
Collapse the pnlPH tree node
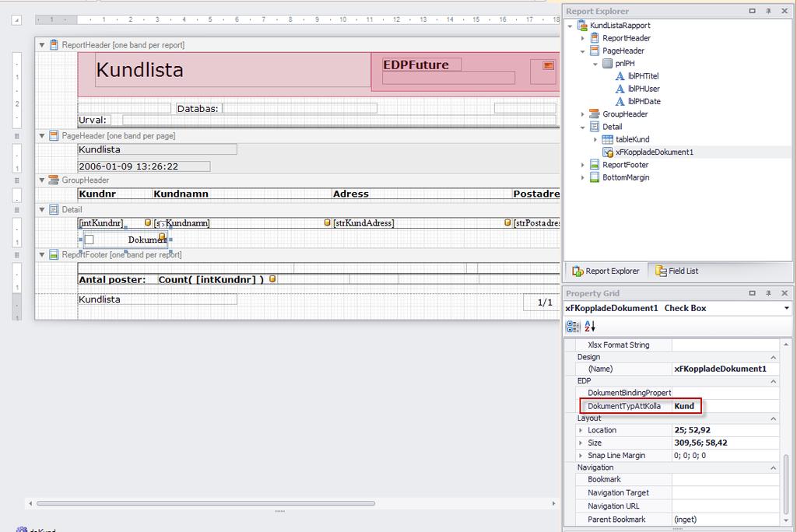(x=595, y=64)
